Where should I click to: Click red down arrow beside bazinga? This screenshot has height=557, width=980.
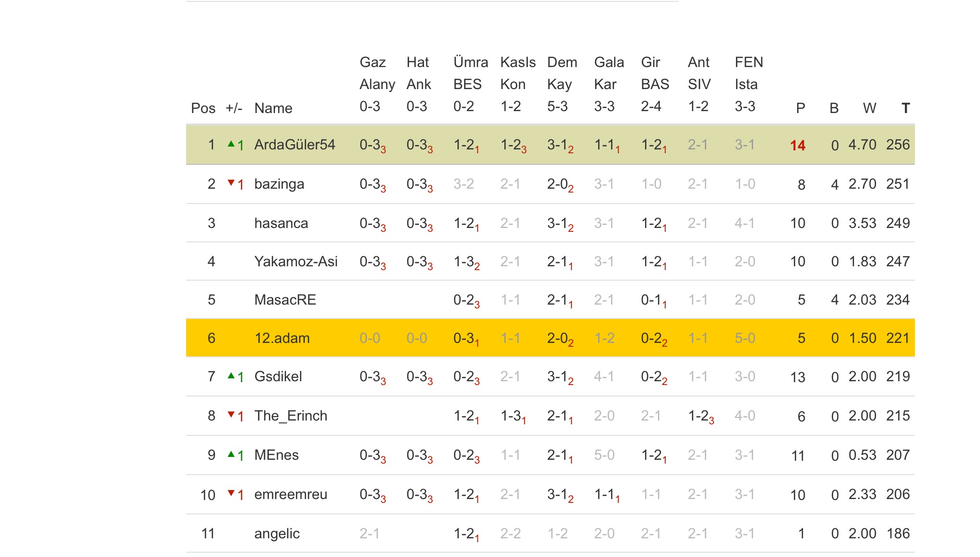232,182
